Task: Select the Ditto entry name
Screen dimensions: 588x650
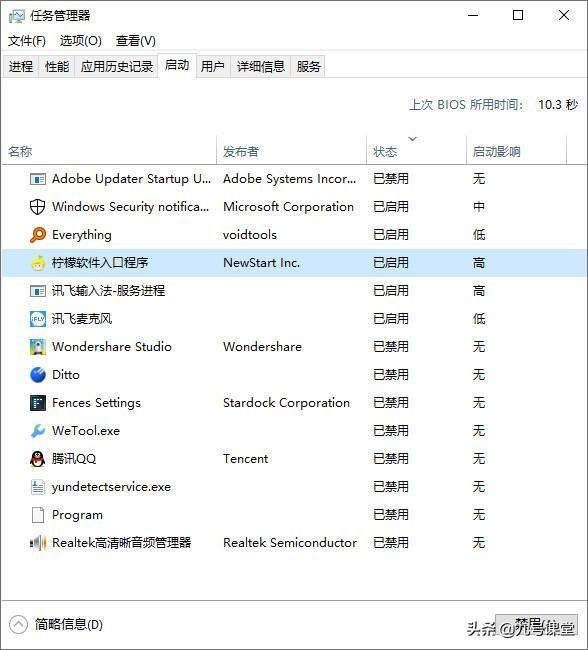Action: (x=66, y=375)
